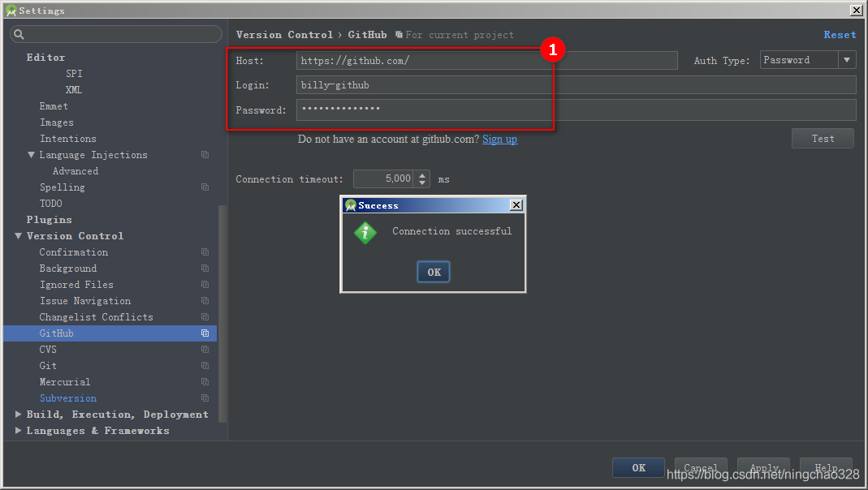The width and height of the screenshot is (868, 490).
Task: Click the project-scope icon beside Changelist Conflicts
Action: pos(205,317)
